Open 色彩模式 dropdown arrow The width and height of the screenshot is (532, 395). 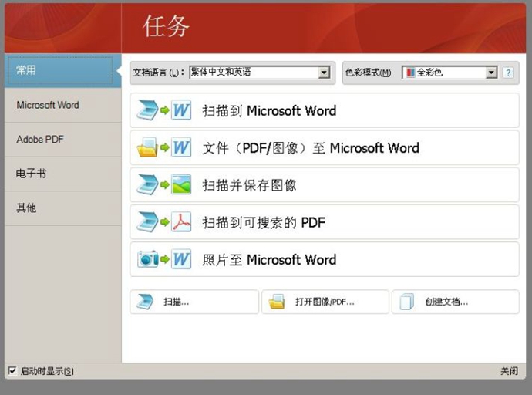click(x=491, y=73)
